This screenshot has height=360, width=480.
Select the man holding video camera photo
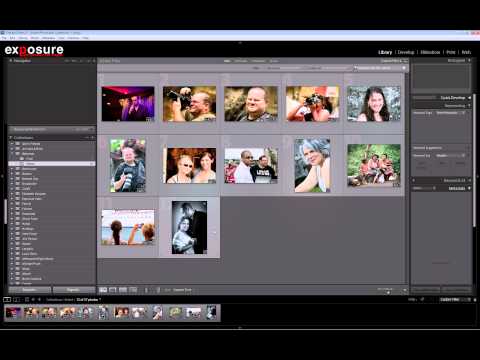pos(189,103)
